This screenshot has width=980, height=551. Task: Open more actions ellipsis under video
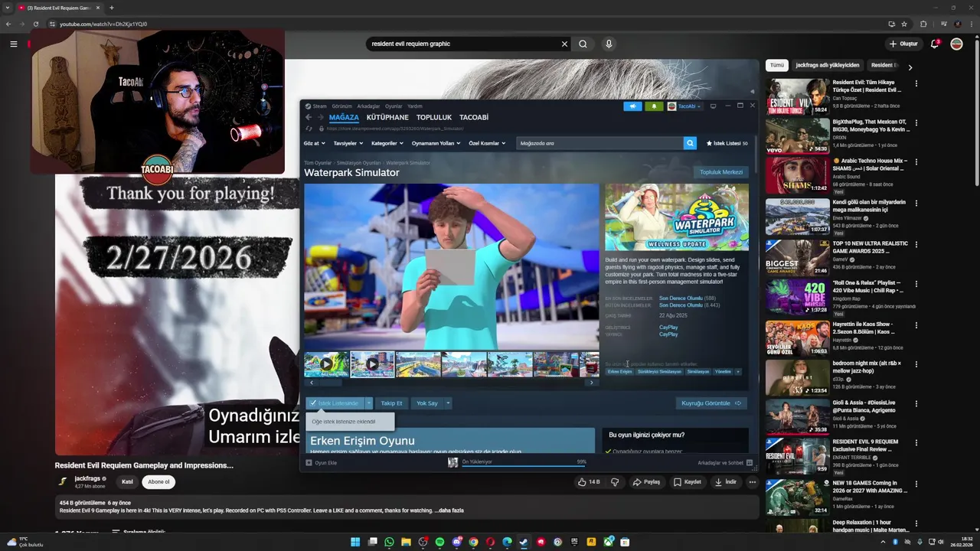tap(753, 482)
